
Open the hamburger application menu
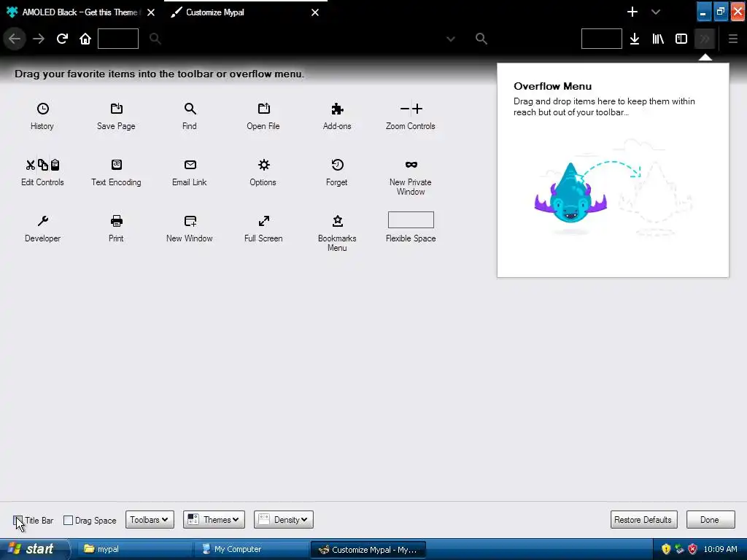(733, 39)
